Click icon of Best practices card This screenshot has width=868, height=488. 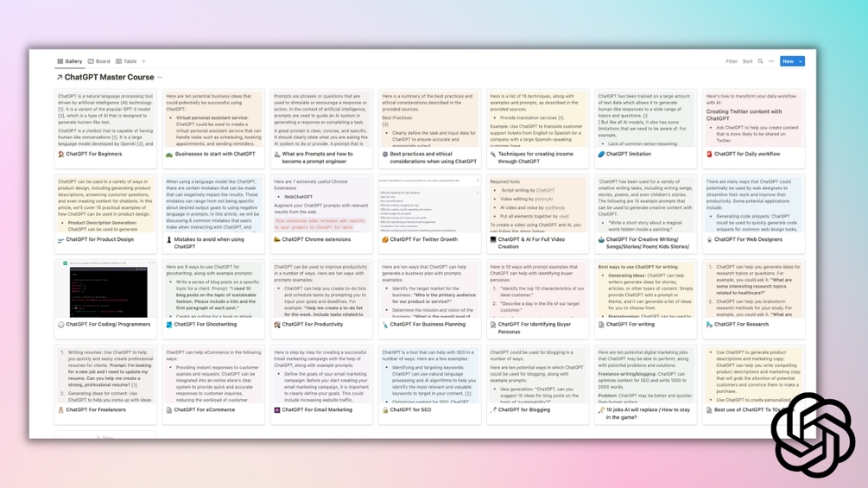tap(384, 155)
